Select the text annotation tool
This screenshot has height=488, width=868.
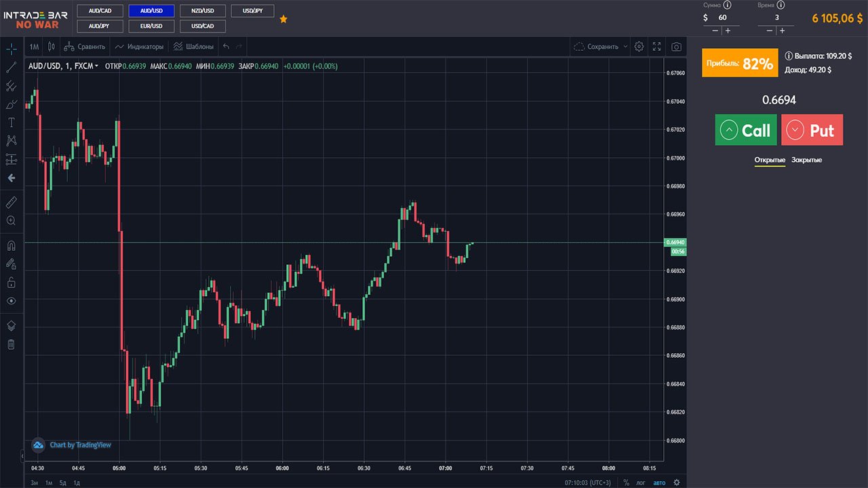click(11, 122)
